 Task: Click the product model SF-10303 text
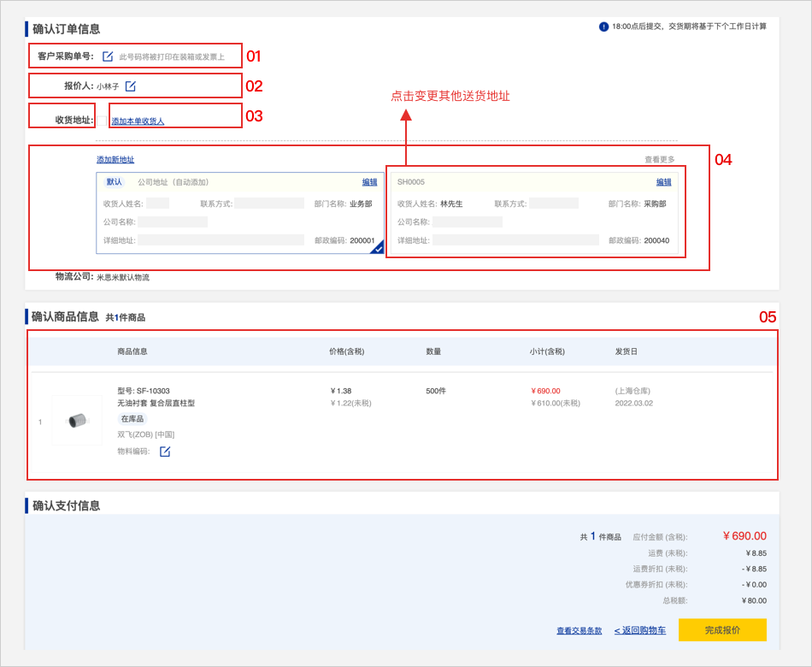click(x=144, y=391)
